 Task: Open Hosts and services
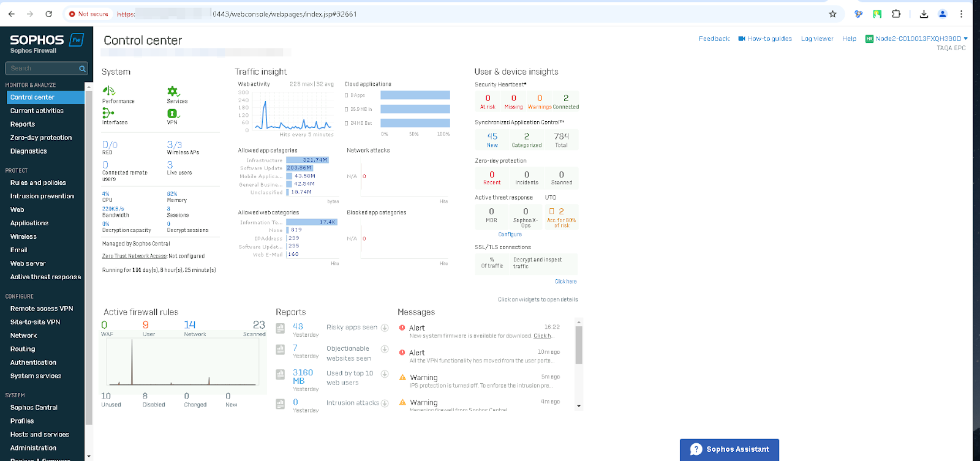[x=40, y=435]
